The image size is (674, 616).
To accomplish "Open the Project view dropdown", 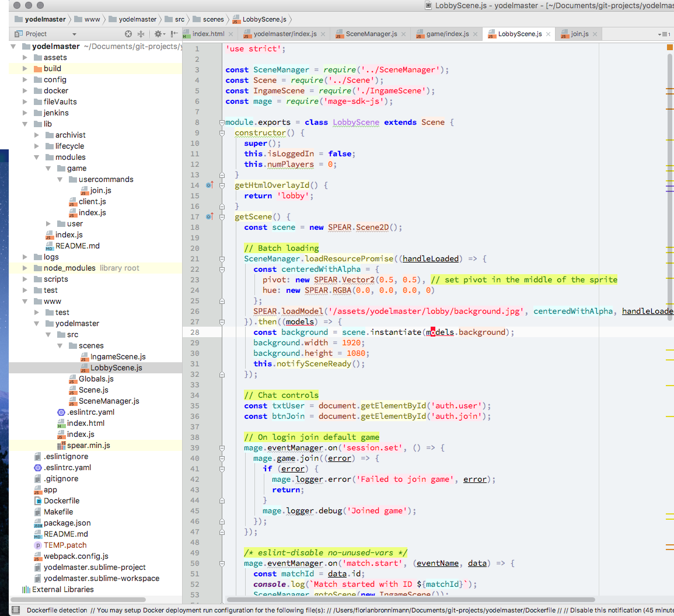I will point(74,34).
